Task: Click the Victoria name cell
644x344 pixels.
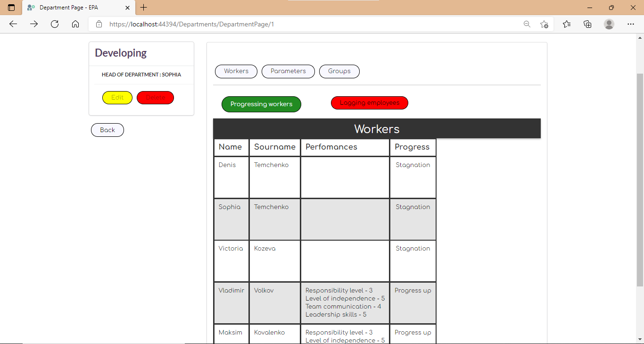Action: tap(231, 261)
